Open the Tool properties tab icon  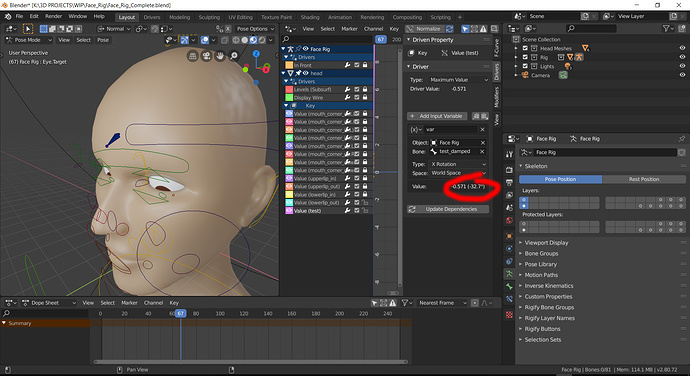coord(509,154)
